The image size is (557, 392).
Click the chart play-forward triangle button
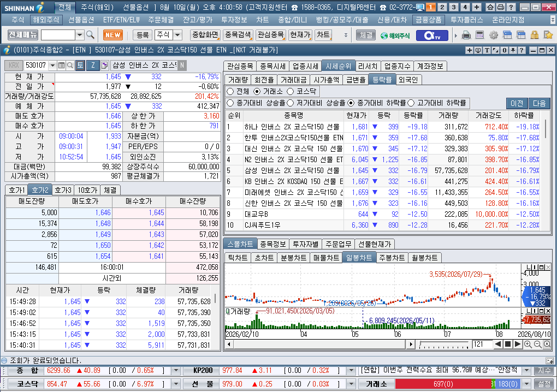(x=518, y=344)
